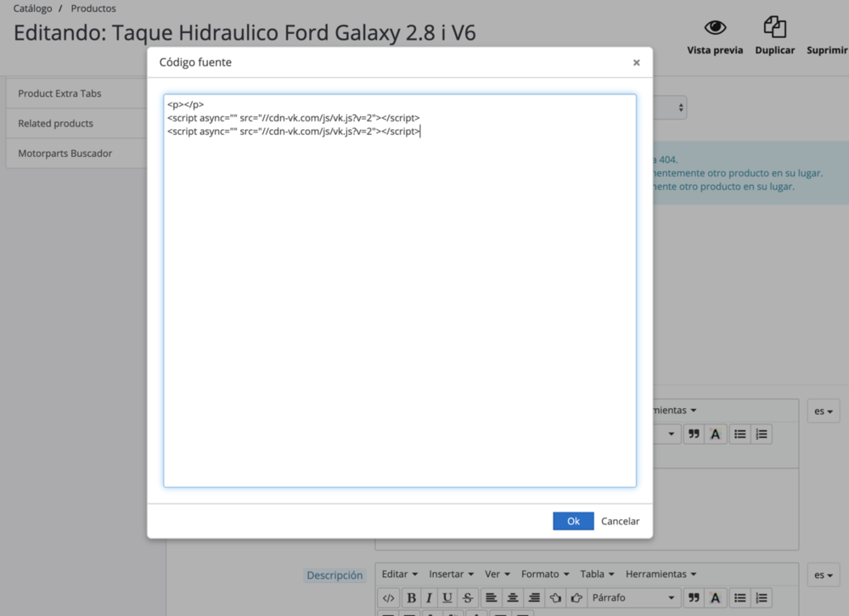Insert blockquote in Descripción editor
Image resolution: width=849 pixels, height=616 pixels.
694,598
